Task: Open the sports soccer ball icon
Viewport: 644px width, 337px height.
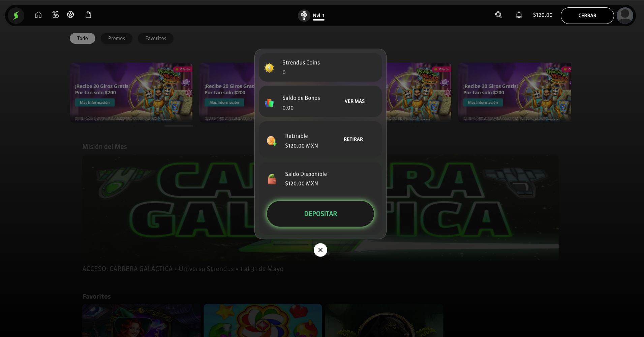Action: (x=70, y=15)
